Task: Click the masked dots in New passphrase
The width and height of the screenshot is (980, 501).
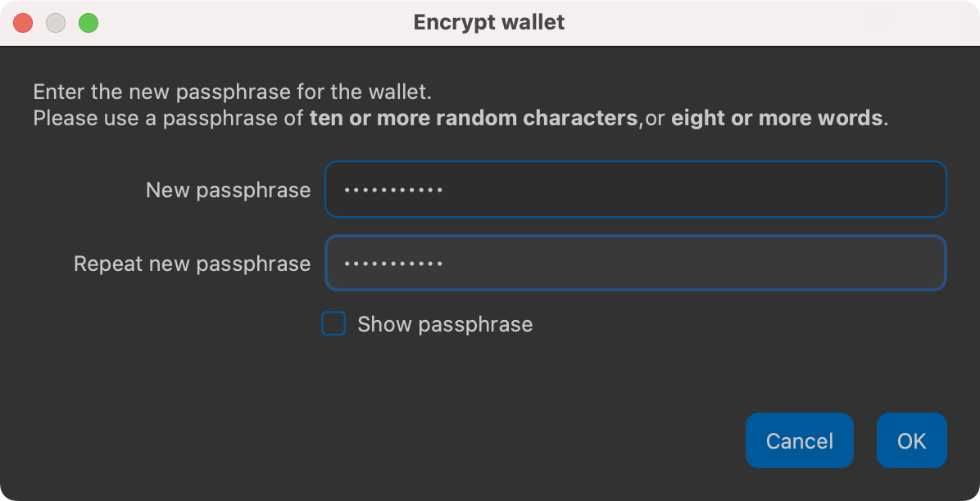Action: tap(393, 190)
